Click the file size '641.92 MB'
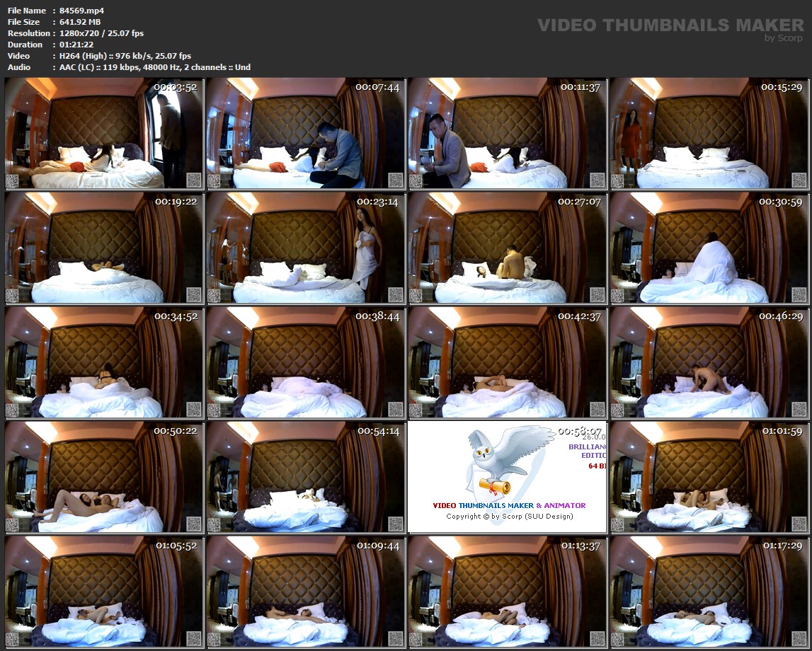The width and height of the screenshot is (812, 651). click(x=80, y=22)
